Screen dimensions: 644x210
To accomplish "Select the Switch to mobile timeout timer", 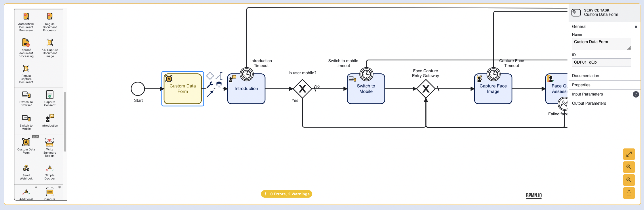I will click(366, 74).
